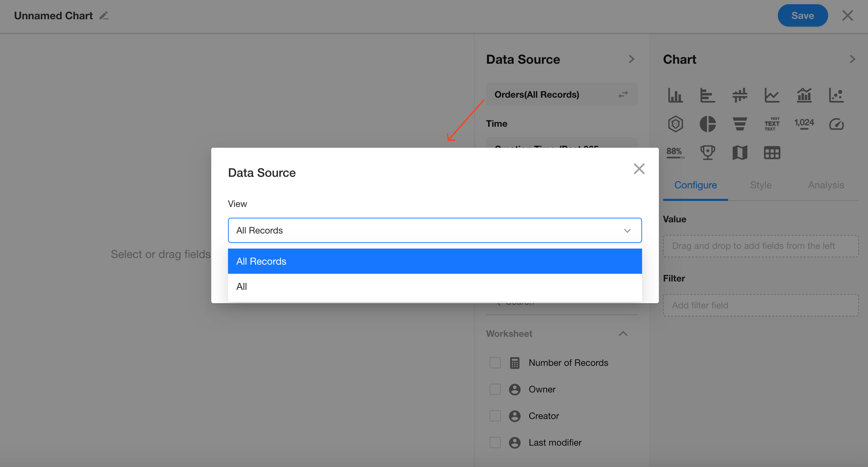
Task: Pick the pie chart type
Action: pyautogui.click(x=707, y=124)
